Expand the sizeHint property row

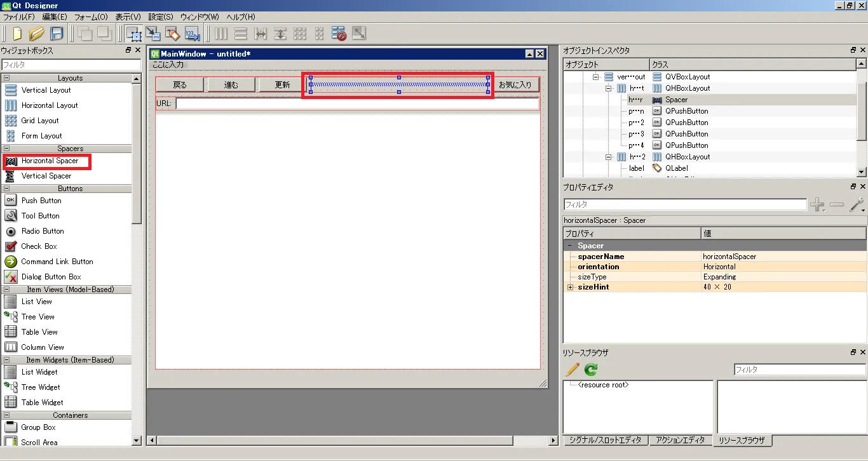pos(570,287)
